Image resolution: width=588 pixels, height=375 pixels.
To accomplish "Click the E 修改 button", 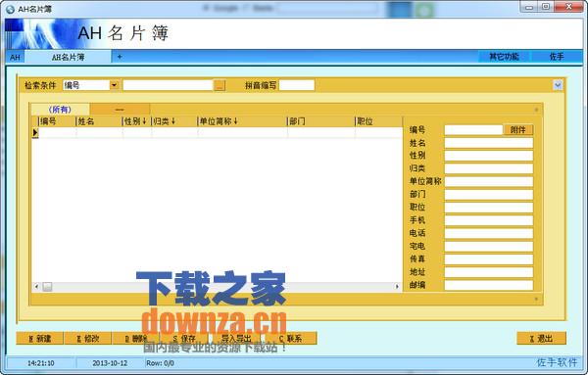I will point(88,339).
